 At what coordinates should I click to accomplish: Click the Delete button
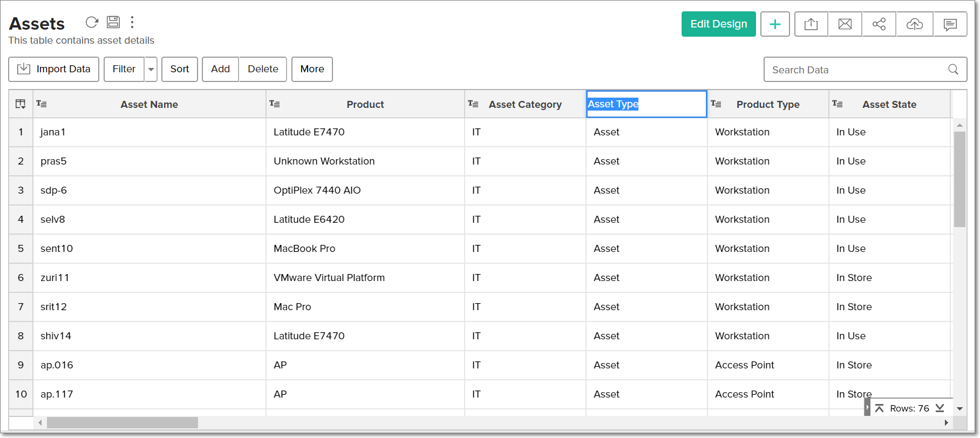(x=263, y=69)
